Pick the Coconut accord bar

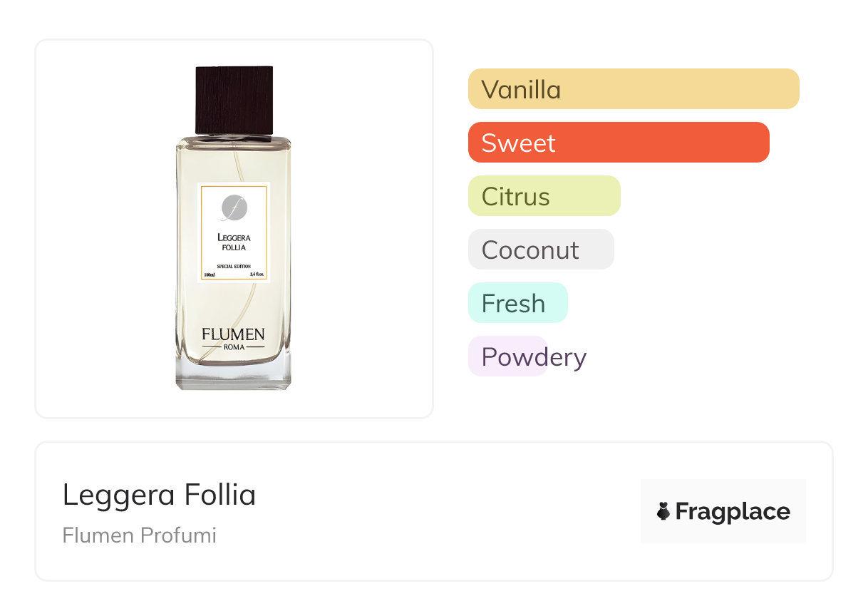540,250
